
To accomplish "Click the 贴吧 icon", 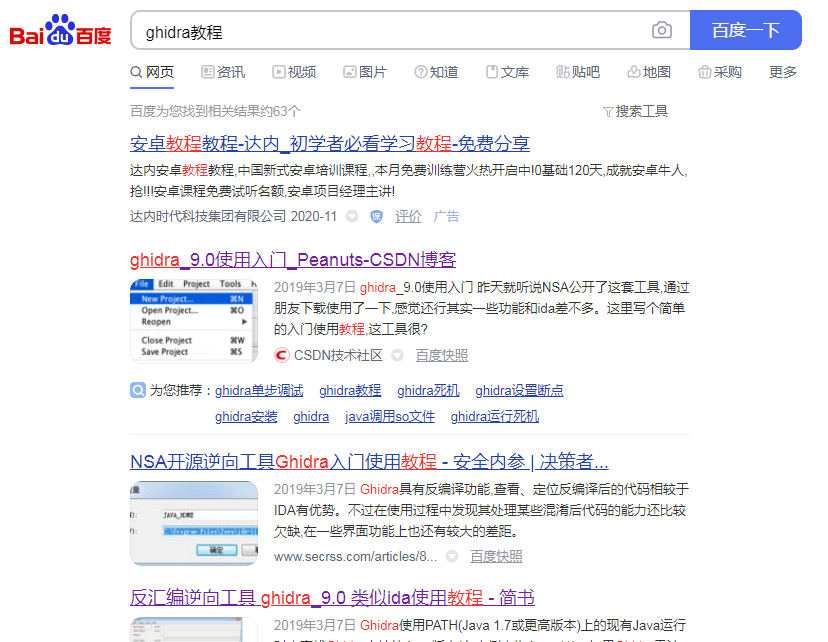I will coord(562,72).
